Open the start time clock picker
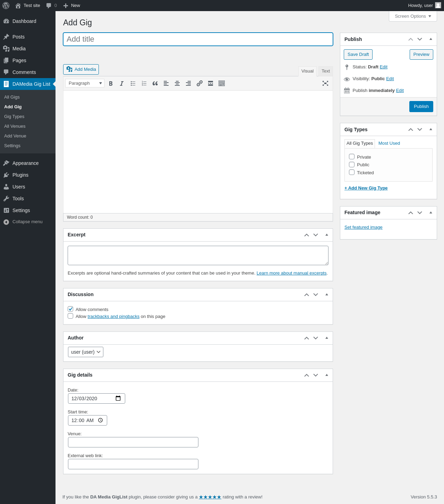Screen dimensions: 444x504 click(x=101, y=420)
